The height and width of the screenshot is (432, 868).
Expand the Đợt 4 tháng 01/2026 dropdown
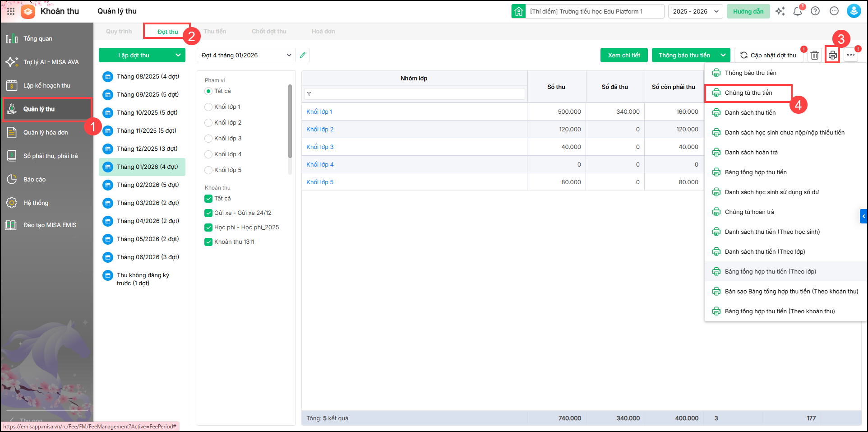246,55
